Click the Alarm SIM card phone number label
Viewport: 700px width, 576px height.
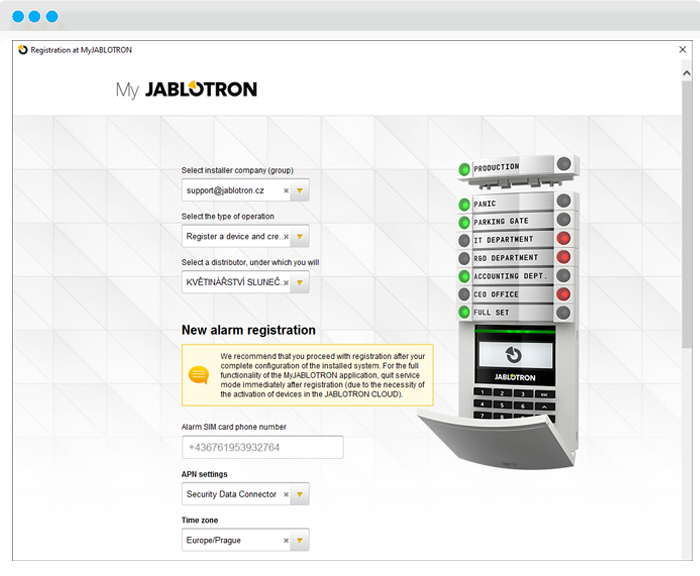point(234,427)
